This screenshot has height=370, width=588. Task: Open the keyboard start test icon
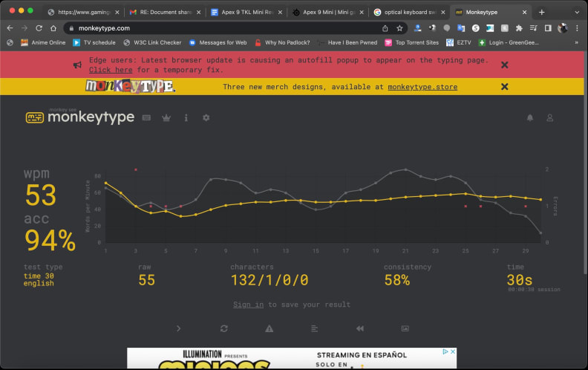click(146, 118)
